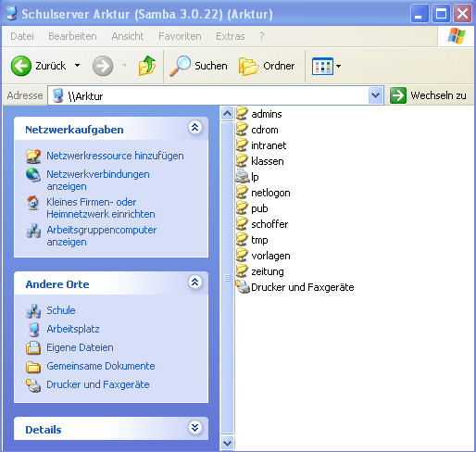The height and width of the screenshot is (452, 476).
Task: Open Gemeinsame Dokumente link
Action: 101,366
